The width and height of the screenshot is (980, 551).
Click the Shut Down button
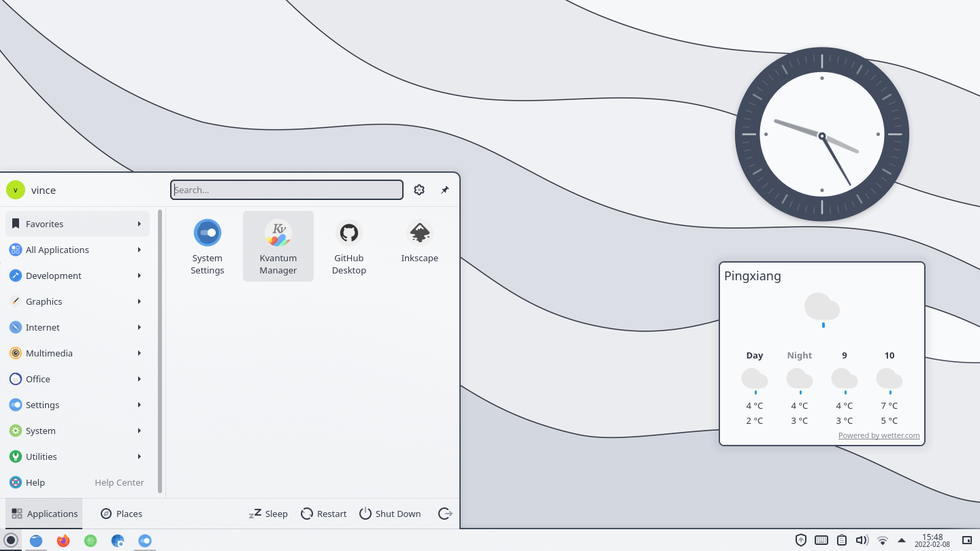point(390,514)
